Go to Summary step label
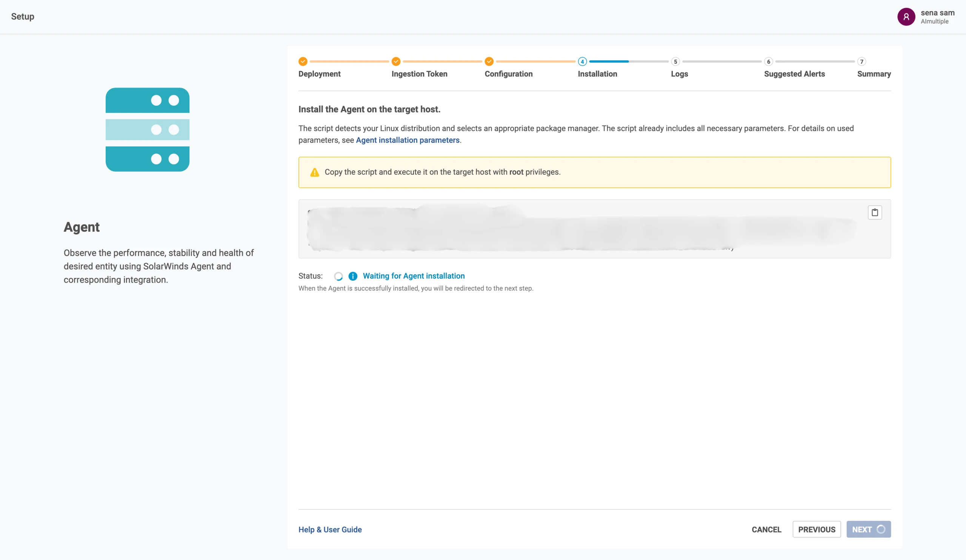Viewport: 966px width, 560px height. (874, 74)
